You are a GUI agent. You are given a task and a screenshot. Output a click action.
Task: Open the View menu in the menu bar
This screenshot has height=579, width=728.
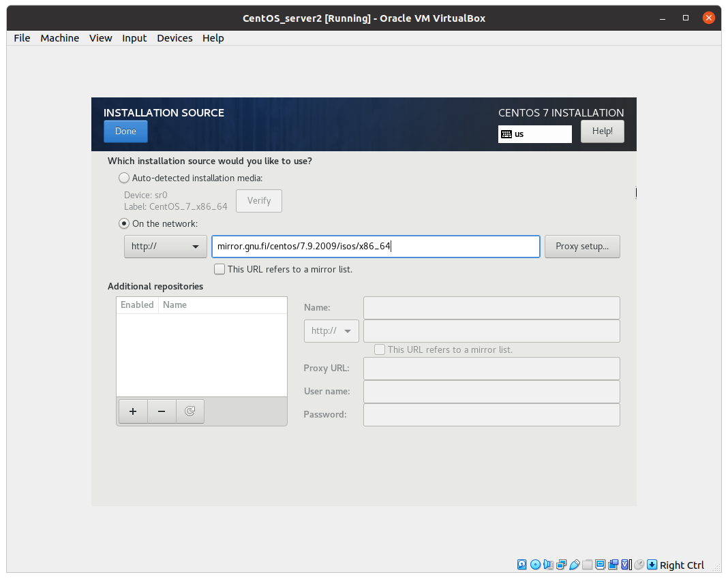(x=100, y=38)
